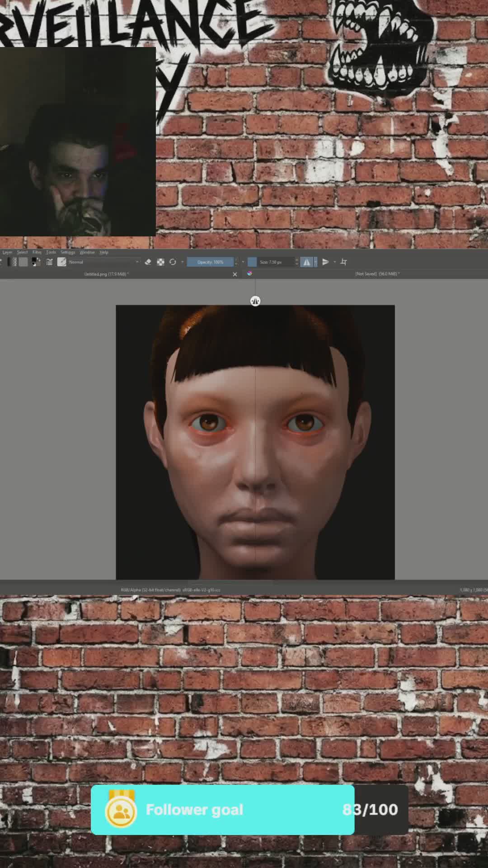
Task: Open the brush preset chooser
Action: [x=62, y=262]
